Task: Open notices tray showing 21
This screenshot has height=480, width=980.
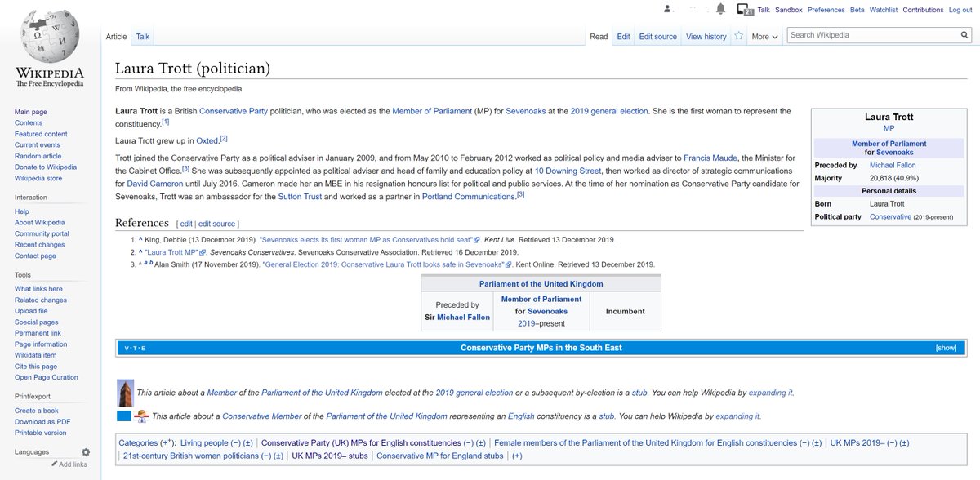Action: (744, 10)
